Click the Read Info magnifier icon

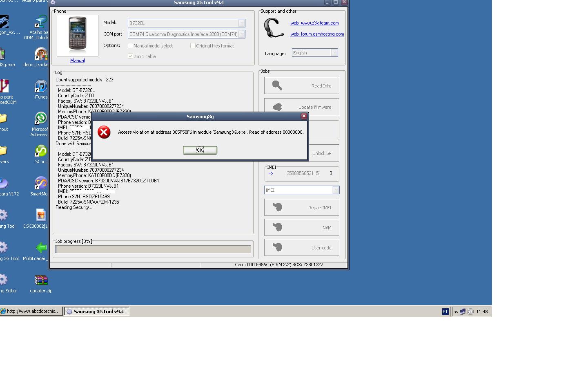[x=277, y=85]
